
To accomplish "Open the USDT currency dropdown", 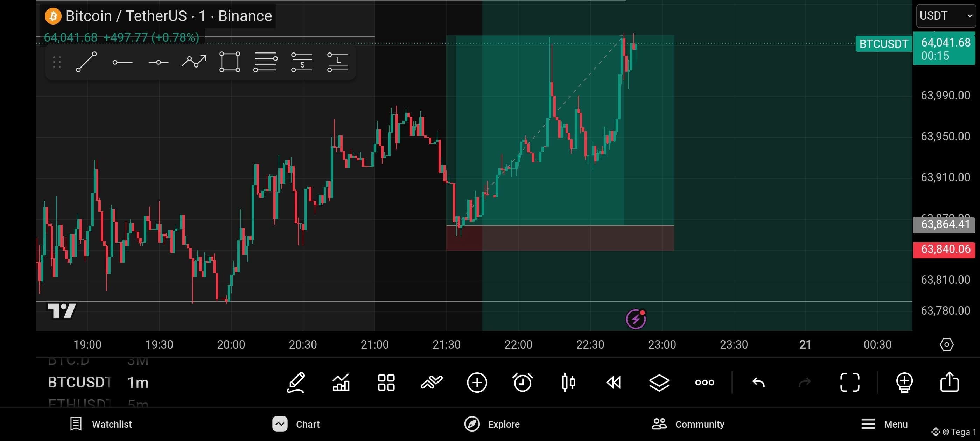I will tap(946, 16).
